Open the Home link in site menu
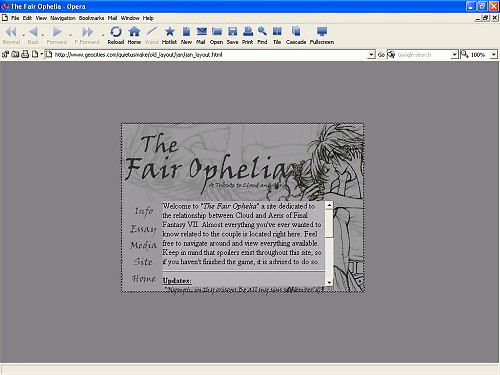Screen dimensions: 500x375 click(x=144, y=278)
